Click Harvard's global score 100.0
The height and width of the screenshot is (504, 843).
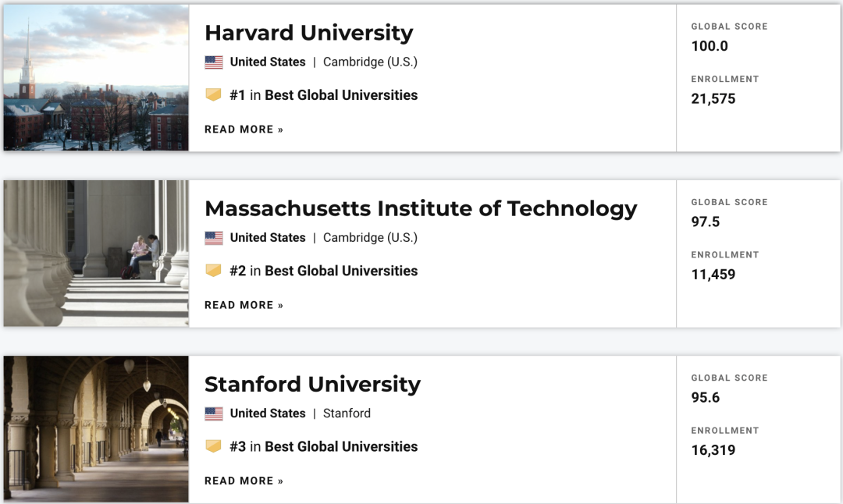pyautogui.click(x=710, y=46)
